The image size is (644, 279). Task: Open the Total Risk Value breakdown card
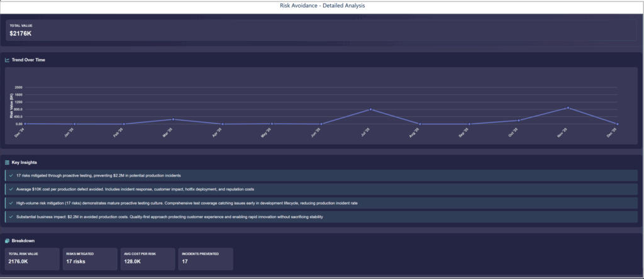click(x=31, y=258)
